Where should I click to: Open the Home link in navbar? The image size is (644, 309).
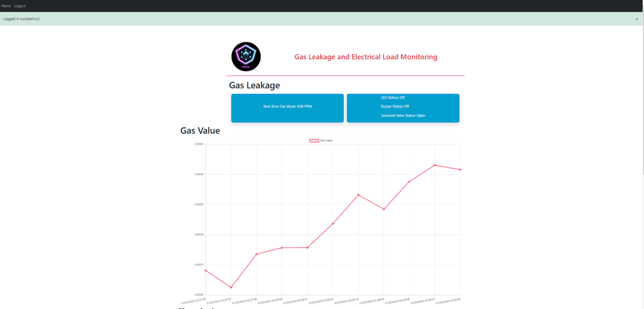click(6, 6)
